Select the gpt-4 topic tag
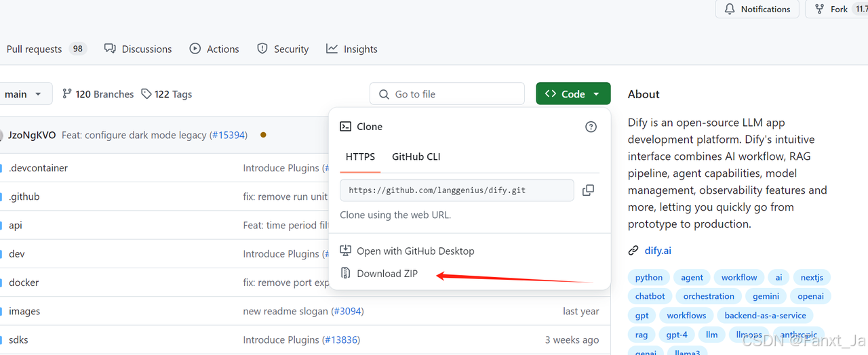The image size is (868, 355). click(x=677, y=335)
